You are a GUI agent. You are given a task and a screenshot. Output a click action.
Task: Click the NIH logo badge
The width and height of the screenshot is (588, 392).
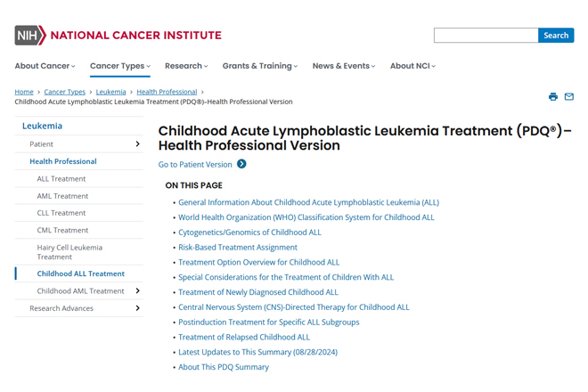(30, 36)
